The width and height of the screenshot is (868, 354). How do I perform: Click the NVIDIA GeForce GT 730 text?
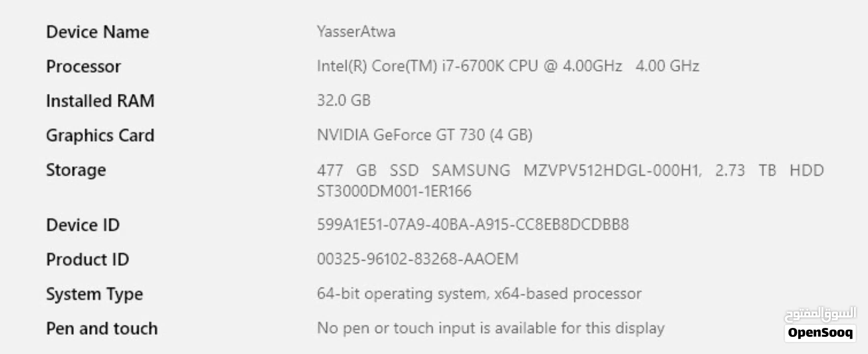[x=424, y=135]
